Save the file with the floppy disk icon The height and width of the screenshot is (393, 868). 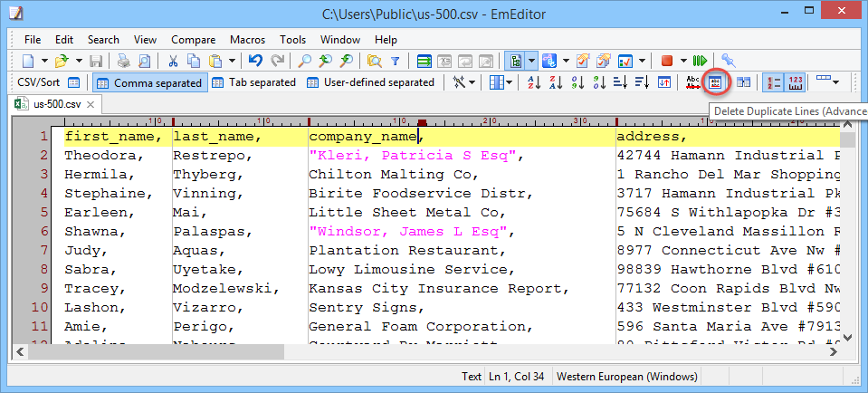coord(96,61)
